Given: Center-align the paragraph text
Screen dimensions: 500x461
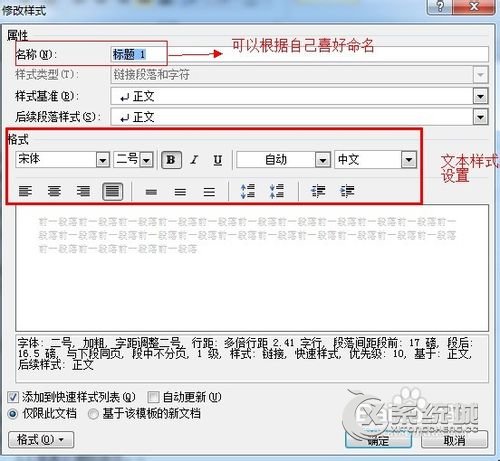Looking at the screenshot, I should [54, 191].
